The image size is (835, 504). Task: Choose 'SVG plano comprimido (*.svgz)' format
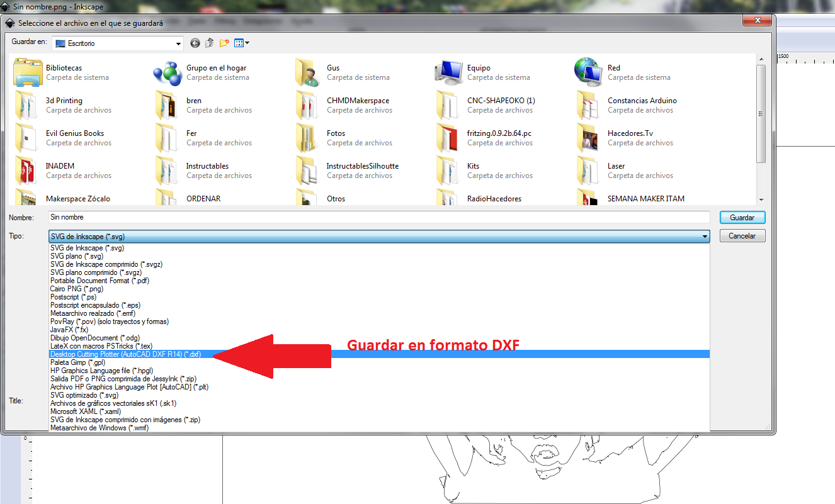click(379, 272)
